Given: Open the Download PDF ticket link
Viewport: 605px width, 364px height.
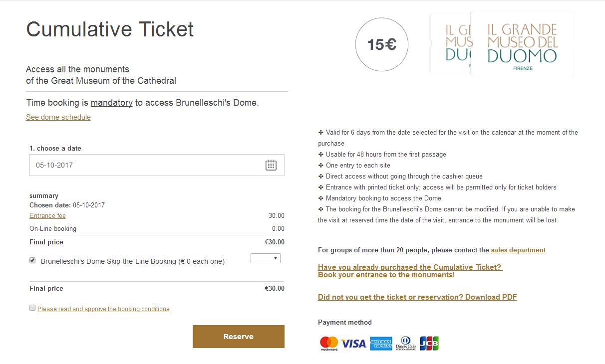Looking at the screenshot, I should 417,297.
